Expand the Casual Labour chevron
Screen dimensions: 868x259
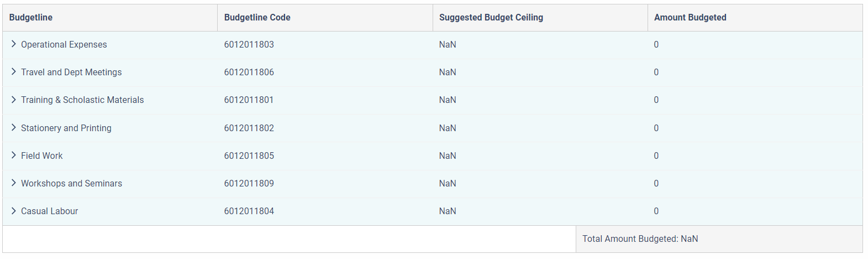(x=14, y=211)
